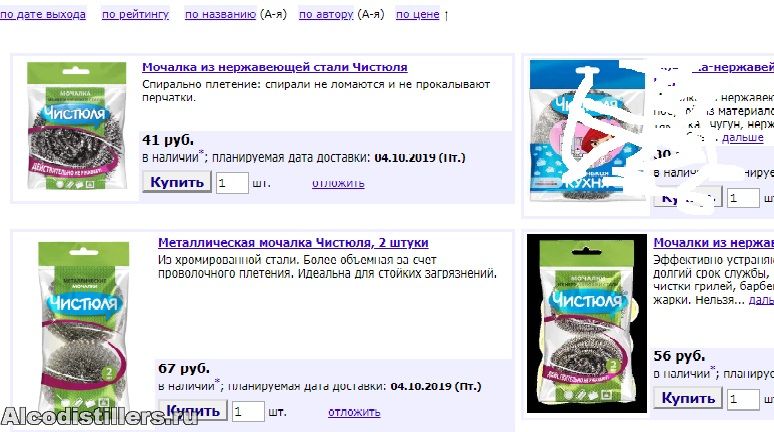Image resolution: width=774 pixels, height=432 pixels.
Task: Click the 67 руб. two-pack scourer thumbnail
Action: pyautogui.click(x=83, y=328)
